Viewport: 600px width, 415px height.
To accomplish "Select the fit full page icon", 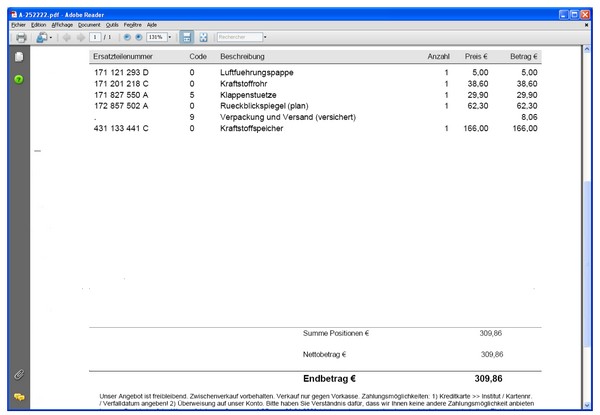I will [203, 37].
